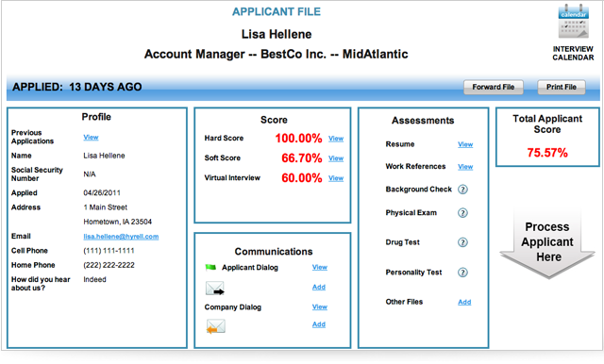The image size is (604, 364).
Task: Click the applicant name Lisa Hellene heading
Action: [x=277, y=34]
